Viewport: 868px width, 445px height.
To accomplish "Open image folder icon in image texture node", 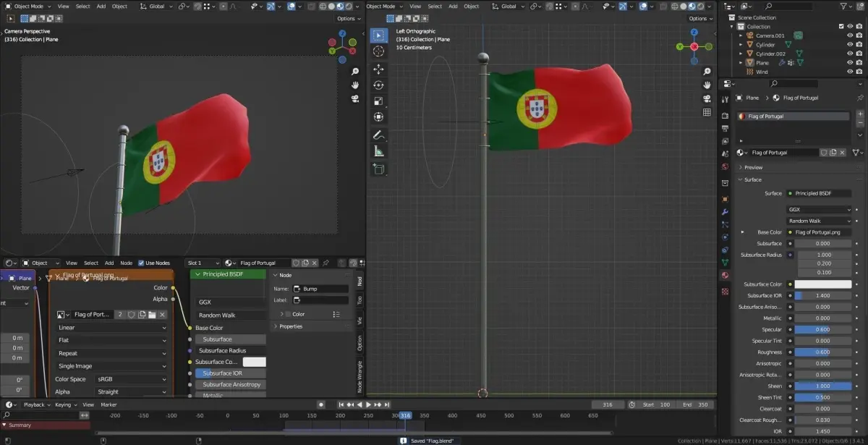I will 153,315.
